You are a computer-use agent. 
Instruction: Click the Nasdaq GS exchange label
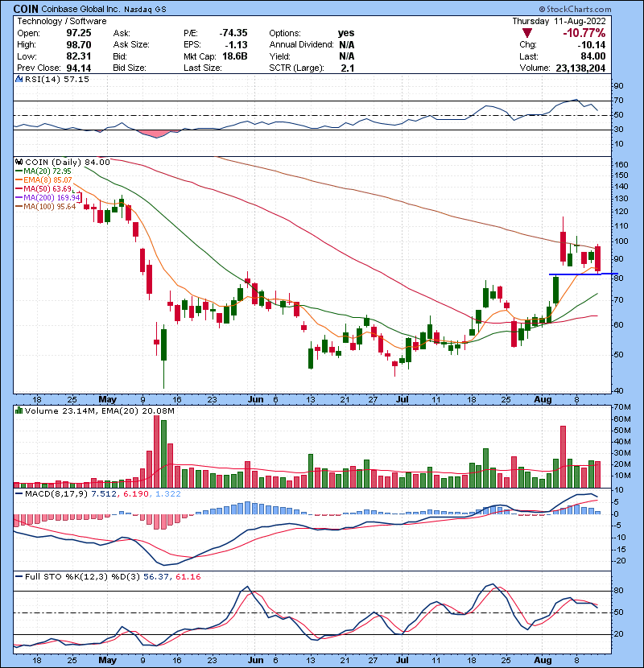point(146,10)
